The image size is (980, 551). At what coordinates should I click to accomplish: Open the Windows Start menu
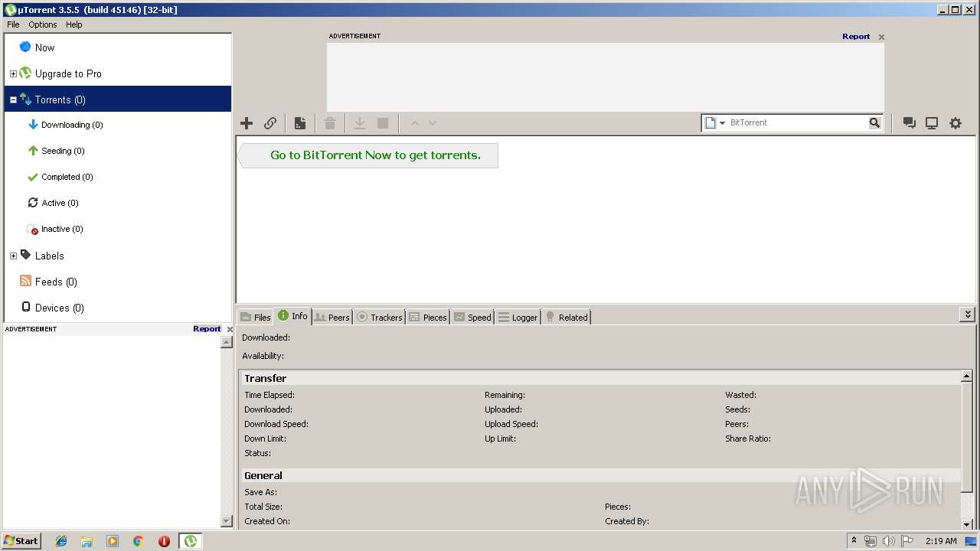[x=21, y=540]
